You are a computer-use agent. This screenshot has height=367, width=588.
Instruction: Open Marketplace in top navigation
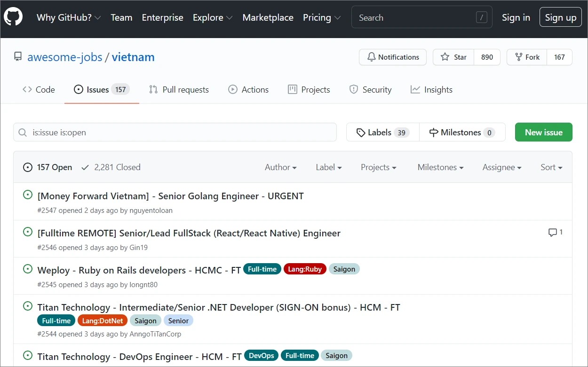pos(268,17)
